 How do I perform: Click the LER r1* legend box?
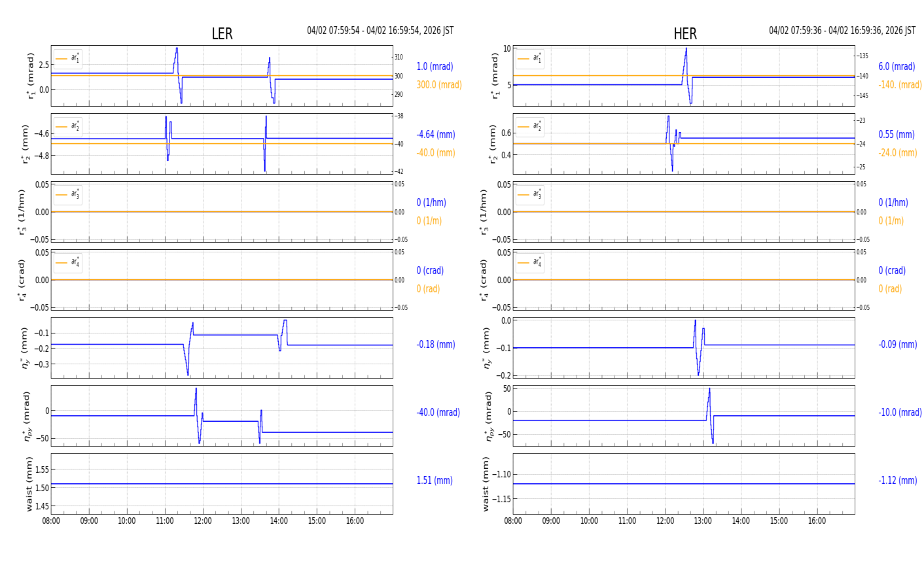click(68, 58)
